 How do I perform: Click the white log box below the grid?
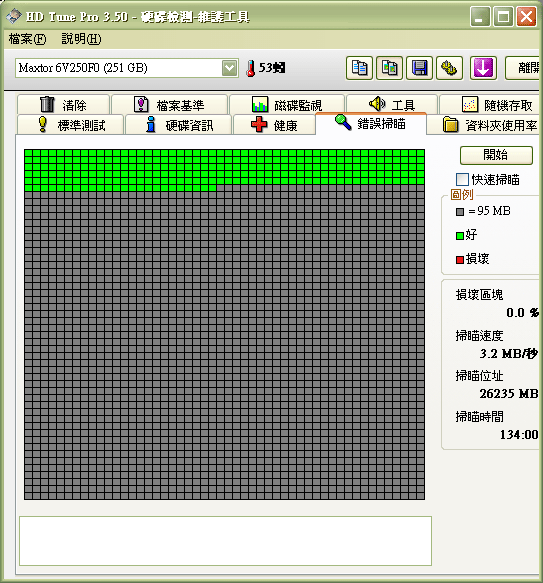tap(225, 541)
